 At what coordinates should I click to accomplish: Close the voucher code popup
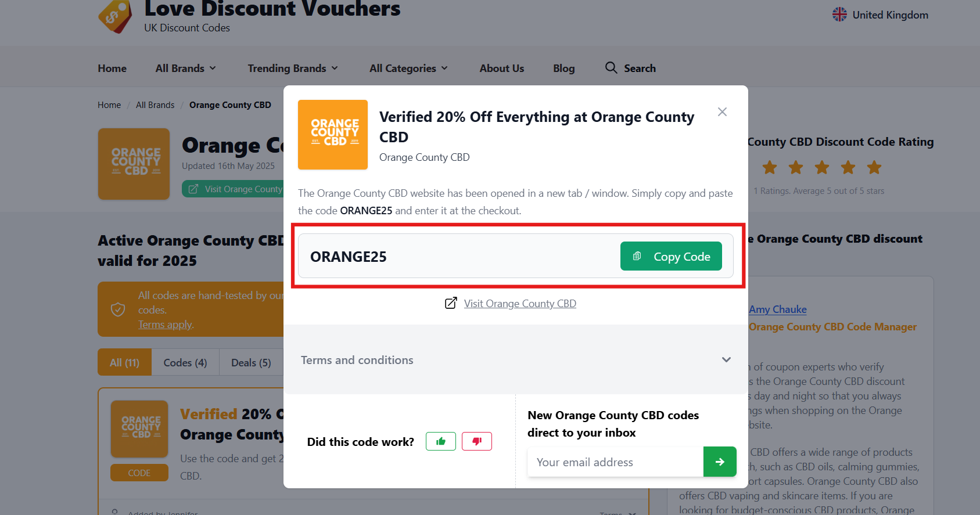tap(722, 112)
